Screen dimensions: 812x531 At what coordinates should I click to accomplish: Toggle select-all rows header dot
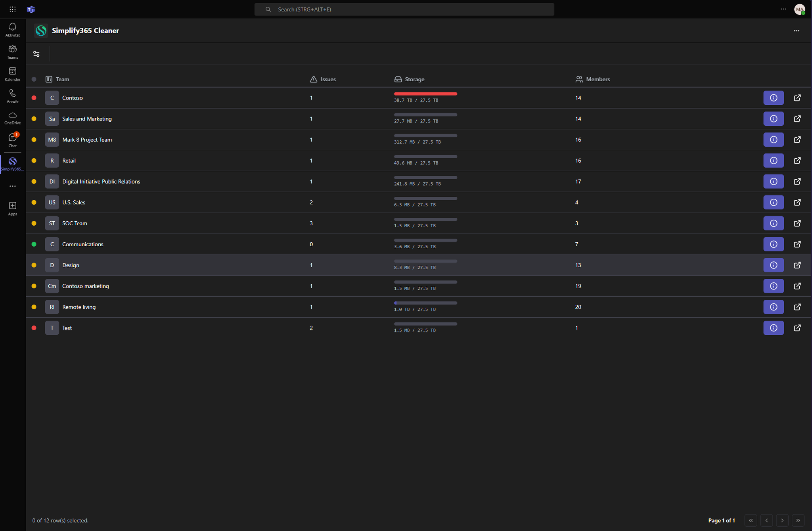tap(34, 79)
